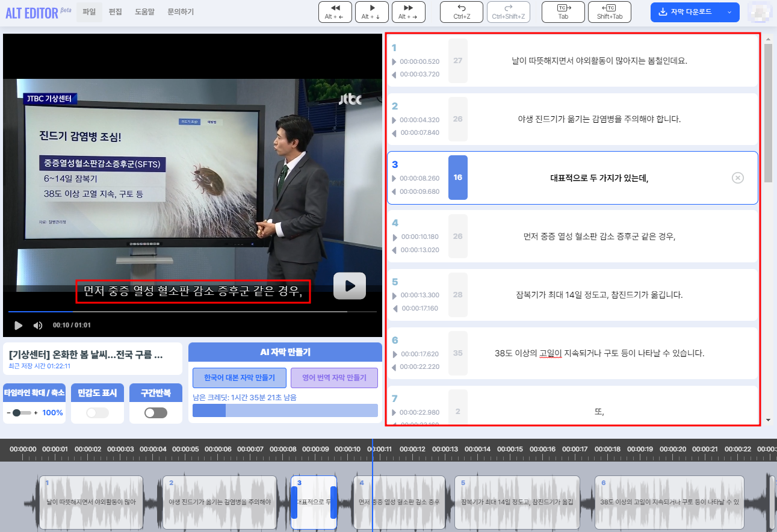777x532 pixels.
Task: Click left handle of timeline segment 3
Action: [294, 502]
